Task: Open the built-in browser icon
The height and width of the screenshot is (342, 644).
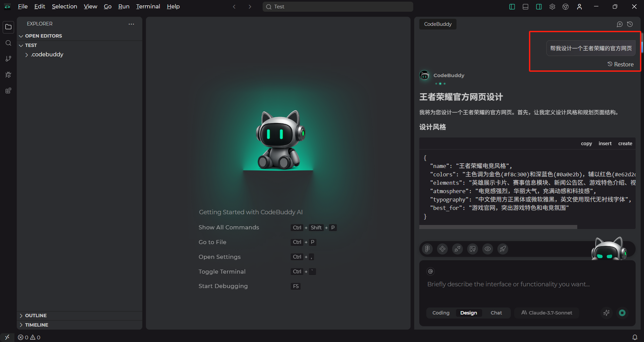Action: coord(566,7)
